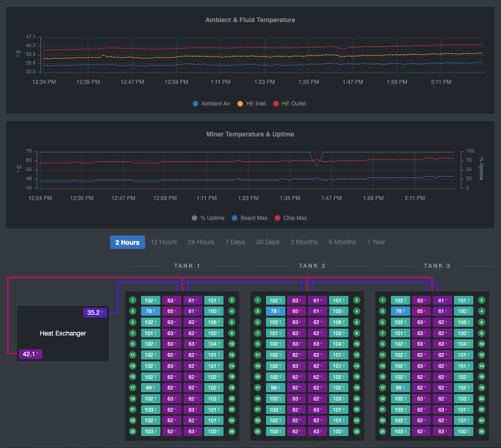The width and height of the screenshot is (501, 448).
Task: Click miner badge 13 in Tank 2
Action: pos(258,365)
